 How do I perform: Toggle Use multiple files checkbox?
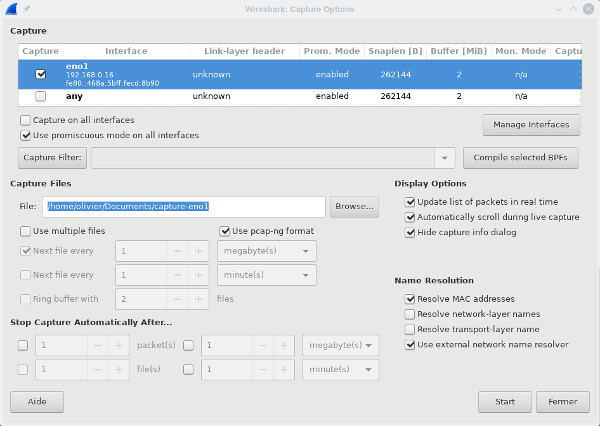click(x=25, y=231)
